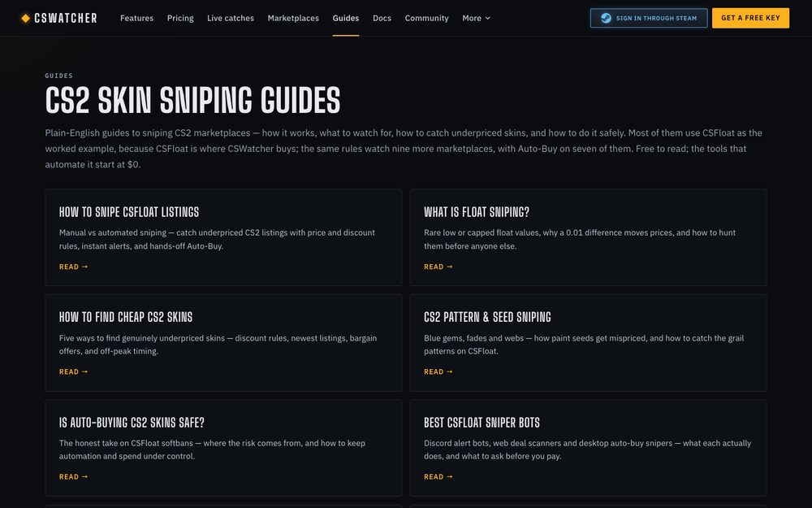
Task: Click the Steam icon in the sign-in button
Action: [606, 18]
